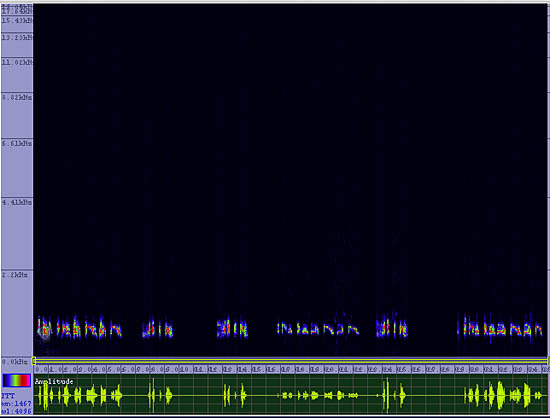Click the 10 mark on time ruler
This screenshot has height=418, width=550.
(x=184, y=370)
